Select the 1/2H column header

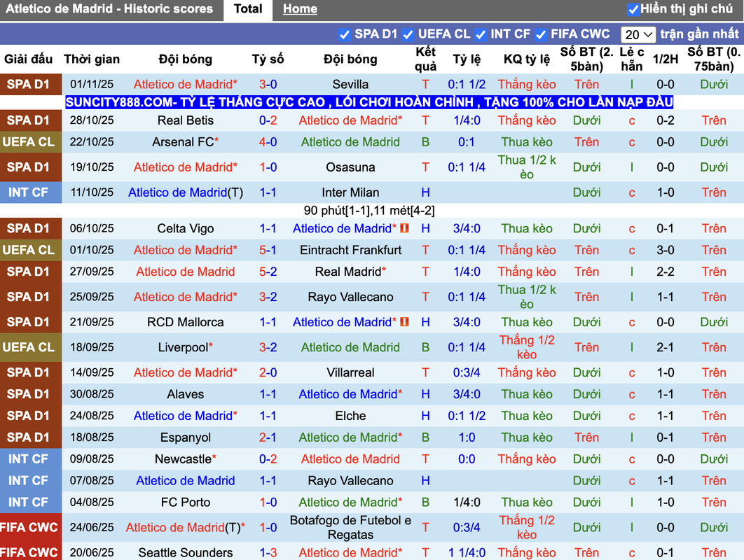point(666,59)
